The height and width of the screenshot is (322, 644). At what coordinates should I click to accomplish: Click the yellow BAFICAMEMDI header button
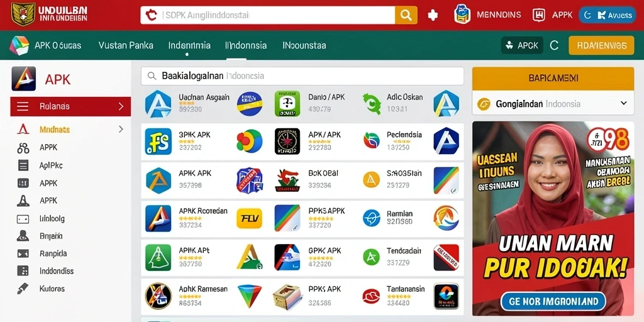coord(553,79)
